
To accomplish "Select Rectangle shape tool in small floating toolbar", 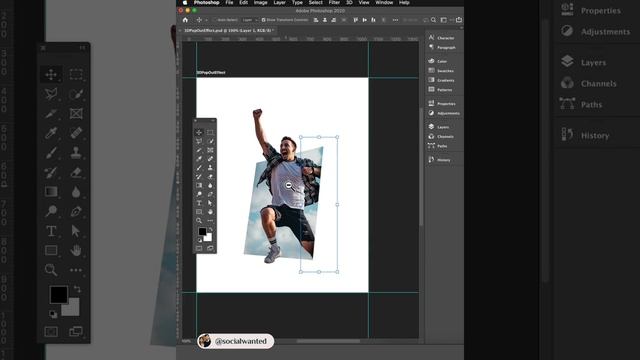I will point(199,212).
